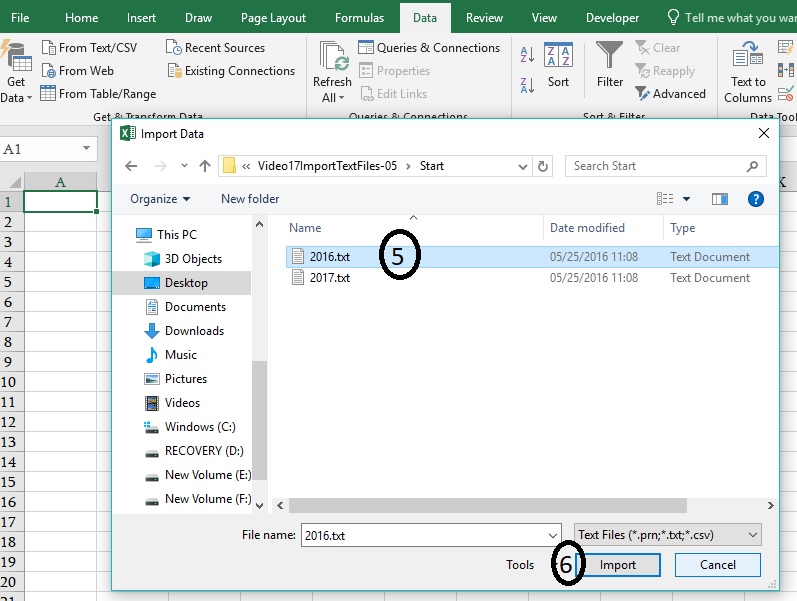Expand the Name Box dropdown
797x601 pixels.
coord(86,148)
